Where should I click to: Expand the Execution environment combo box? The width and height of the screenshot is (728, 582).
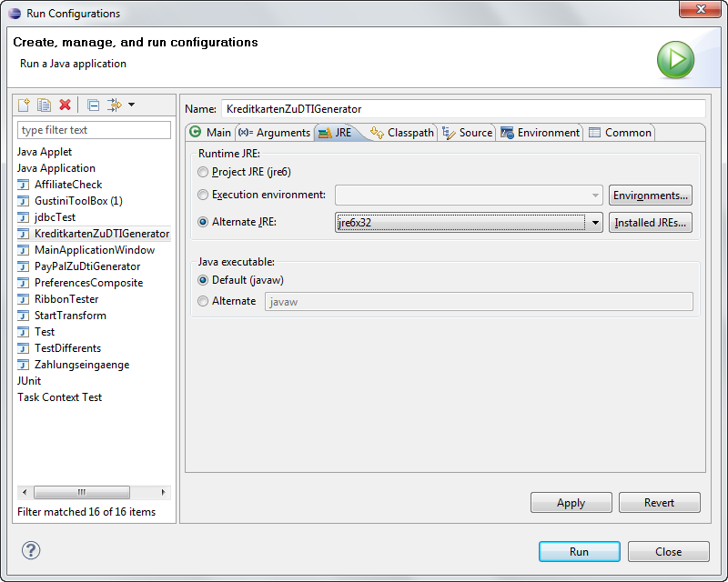click(594, 196)
